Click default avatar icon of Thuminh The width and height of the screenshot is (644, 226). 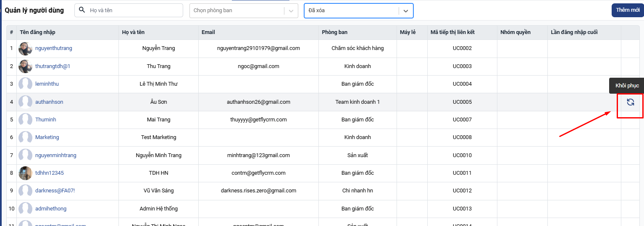pyautogui.click(x=25, y=120)
